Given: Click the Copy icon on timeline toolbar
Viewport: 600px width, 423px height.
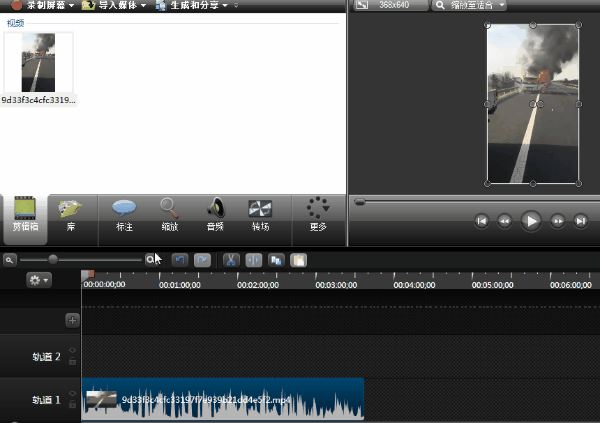Looking at the screenshot, I should pos(276,260).
